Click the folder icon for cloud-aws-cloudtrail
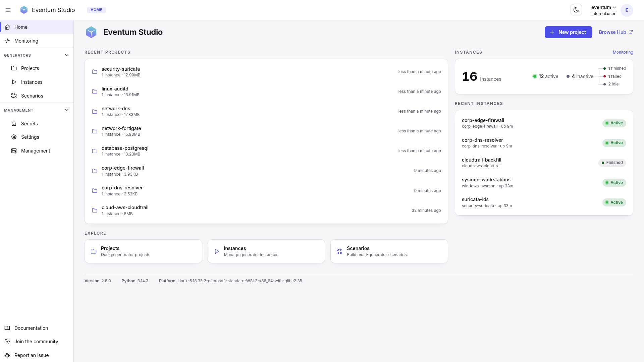Image resolution: width=644 pixels, height=362 pixels. (95, 210)
